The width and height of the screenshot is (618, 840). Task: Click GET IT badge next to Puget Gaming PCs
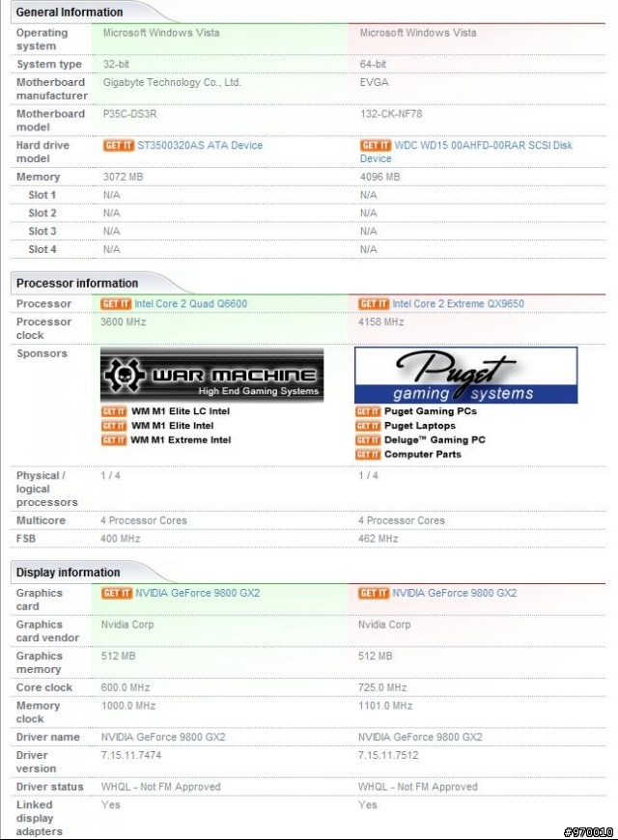368,411
